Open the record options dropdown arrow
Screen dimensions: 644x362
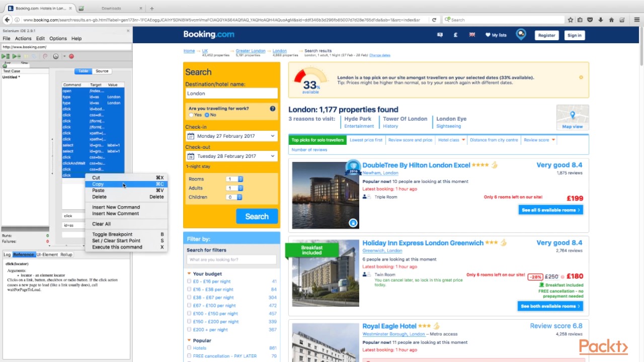64,56
